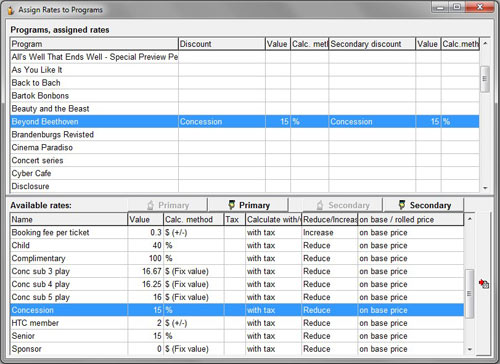Select 'Conc sub 4 play' rate

point(237,284)
